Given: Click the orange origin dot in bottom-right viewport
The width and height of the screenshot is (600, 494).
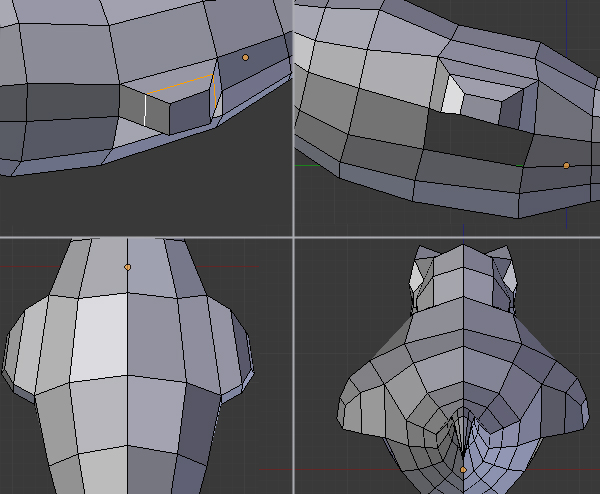Looking at the screenshot, I should pyautogui.click(x=463, y=470).
